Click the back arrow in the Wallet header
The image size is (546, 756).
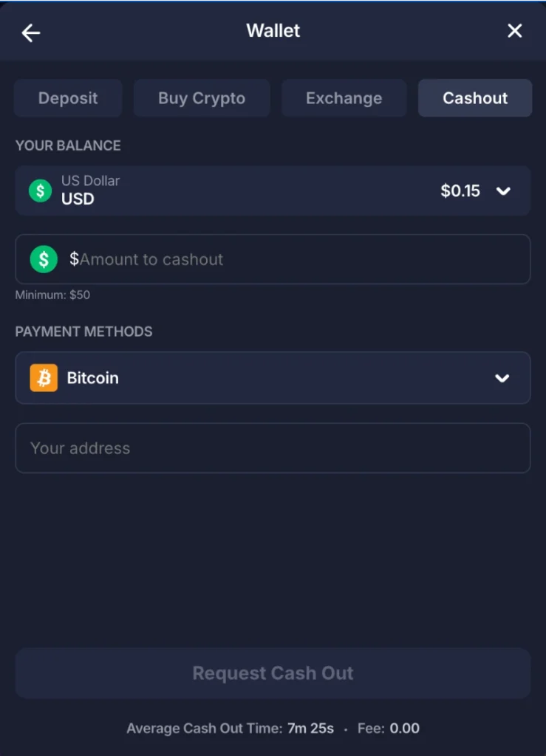[x=30, y=32]
